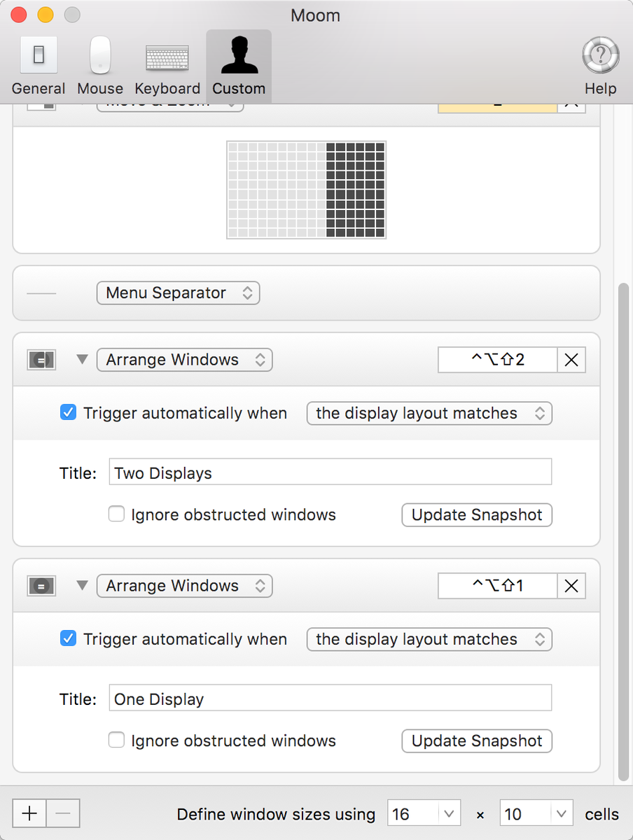Image resolution: width=633 pixels, height=840 pixels.
Task: Enable Ignore obstructed windows for Two Displays
Action: click(x=116, y=514)
